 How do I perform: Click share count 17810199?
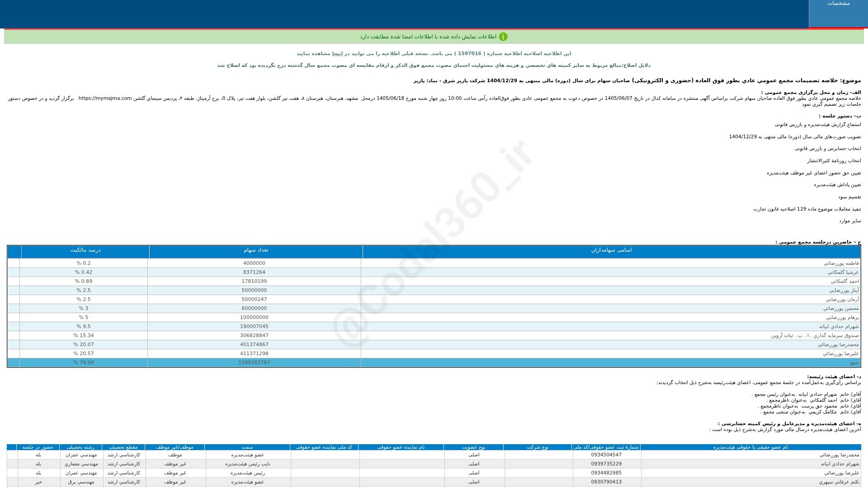pyautogui.click(x=254, y=282)
